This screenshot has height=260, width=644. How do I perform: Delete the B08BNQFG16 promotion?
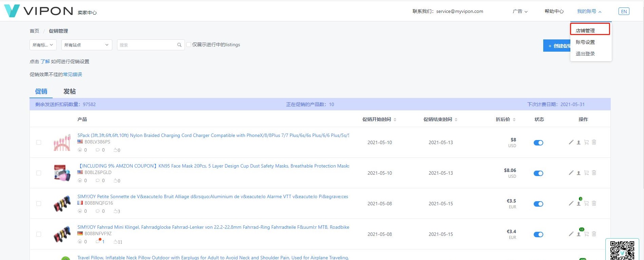click(594, 203)
